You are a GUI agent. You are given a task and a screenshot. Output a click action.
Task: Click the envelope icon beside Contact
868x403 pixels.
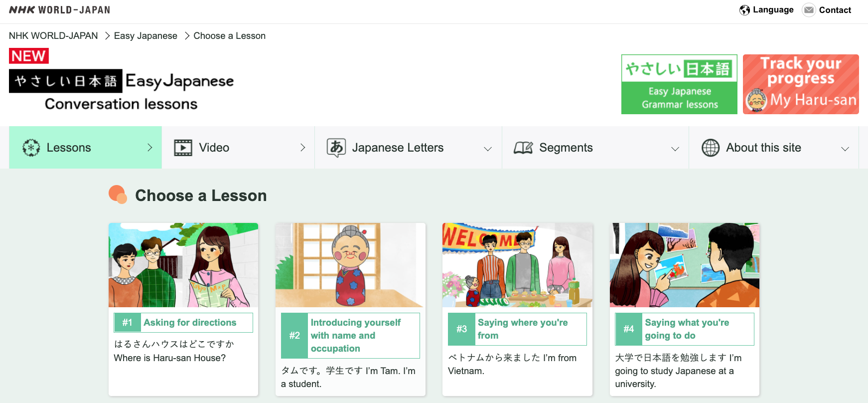coord(809,10)
